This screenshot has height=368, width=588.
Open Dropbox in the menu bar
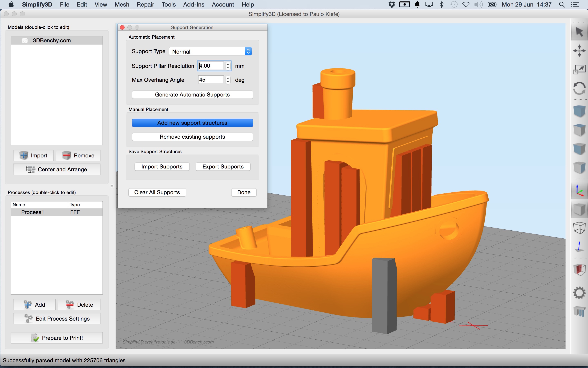pos(392,4)
